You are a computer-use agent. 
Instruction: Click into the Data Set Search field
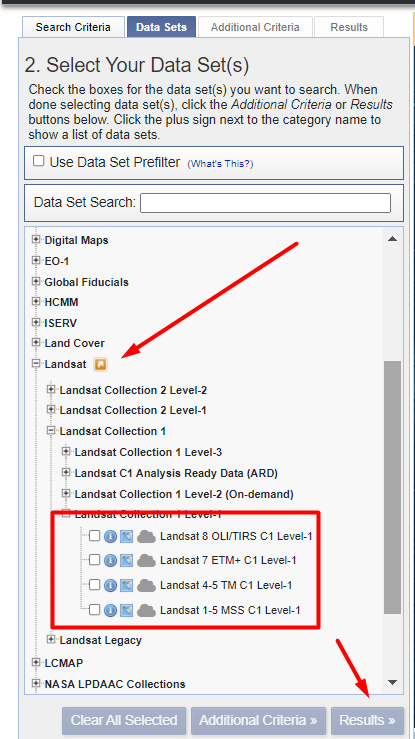point(265,203)
